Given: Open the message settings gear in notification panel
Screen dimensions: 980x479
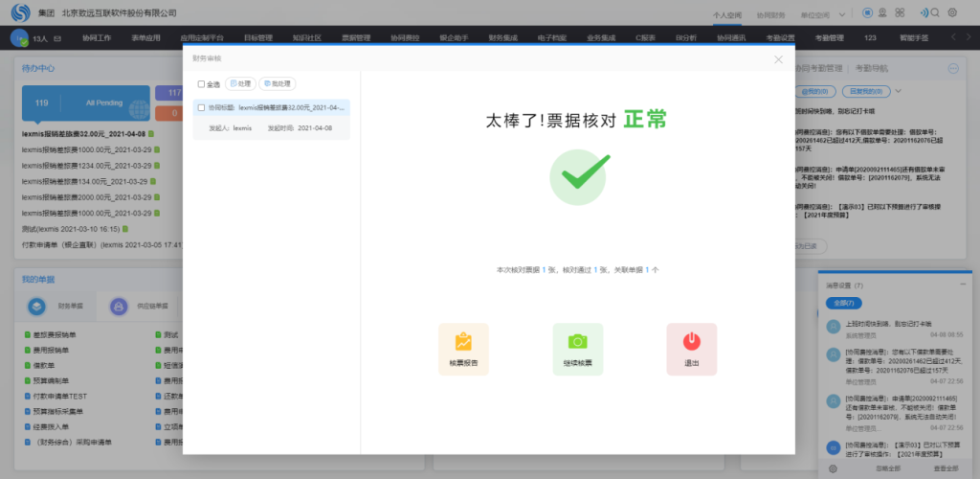Looking at the screenshot, I should click(833, 468).
